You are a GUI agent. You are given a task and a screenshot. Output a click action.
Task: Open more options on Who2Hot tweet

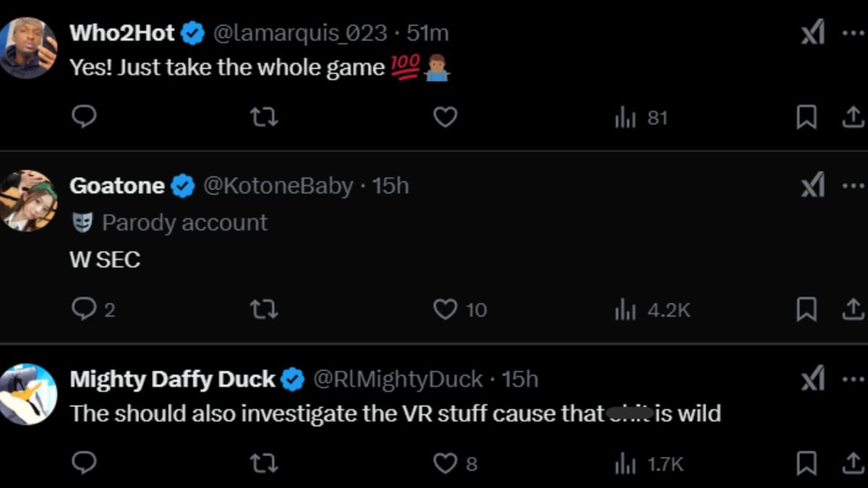tap(854, 33)
